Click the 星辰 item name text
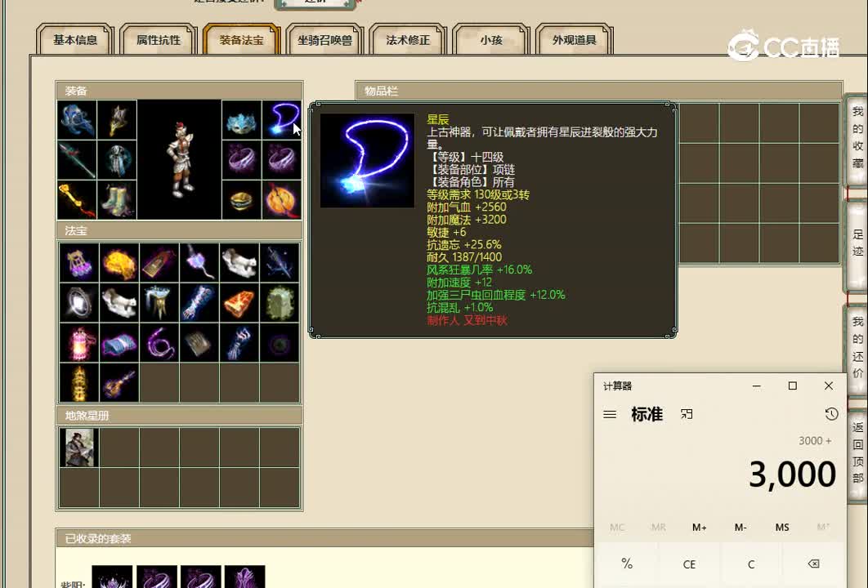The width and height of the screenshot is (868, 588). pos(437,119)
